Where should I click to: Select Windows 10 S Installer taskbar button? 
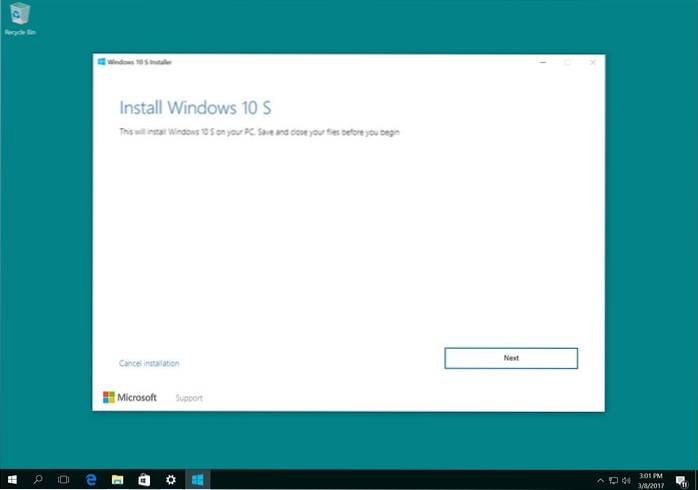point(198,480)
